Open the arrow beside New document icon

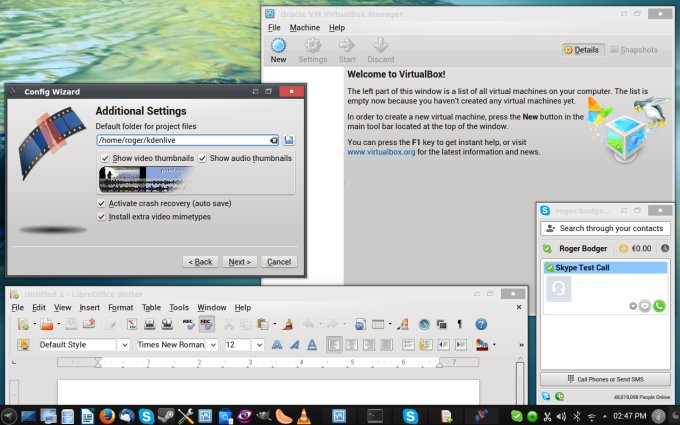(35, 324)
